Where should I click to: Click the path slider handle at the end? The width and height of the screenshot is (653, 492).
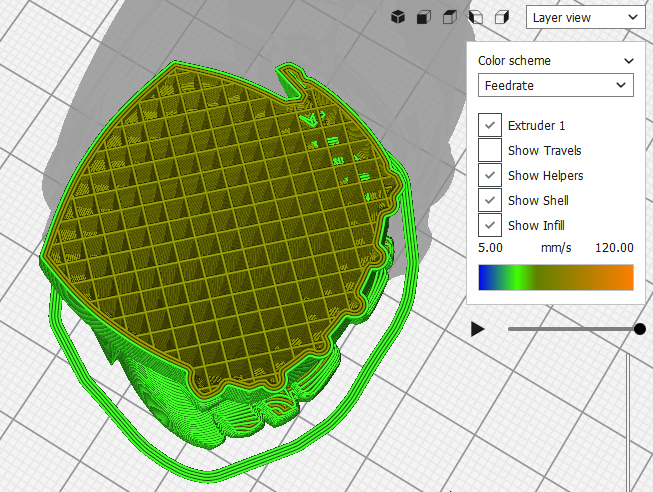[x=640, y=329]
